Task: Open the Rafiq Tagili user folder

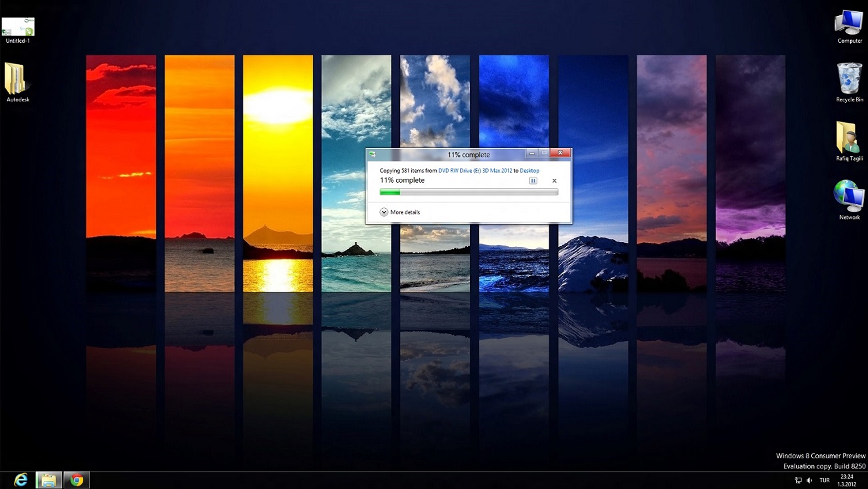Action: coord(849,141)
